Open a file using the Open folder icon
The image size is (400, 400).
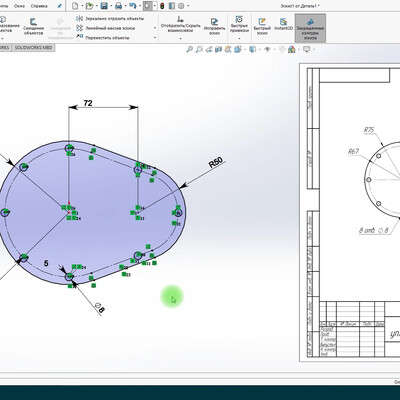click(89, 6)
